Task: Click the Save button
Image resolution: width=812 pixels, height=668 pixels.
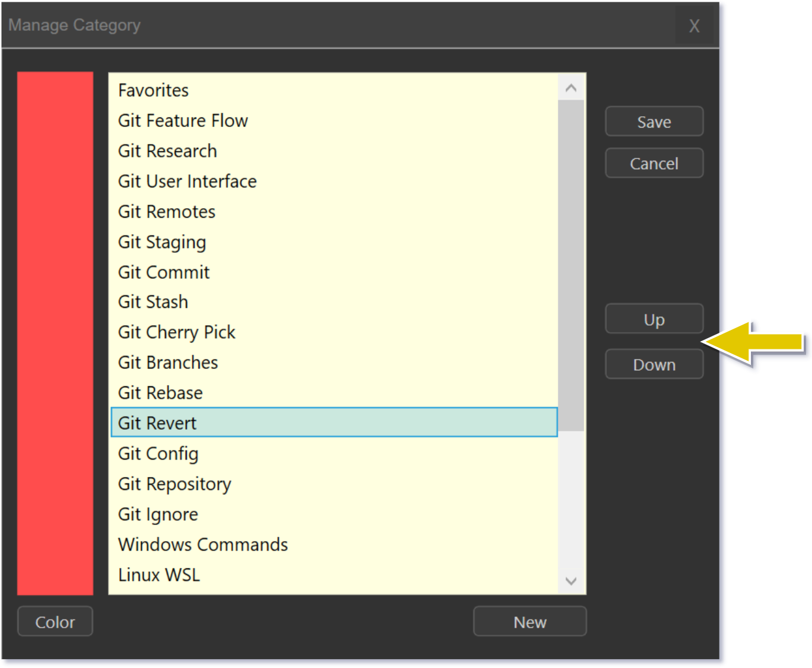Action: [654, 122]
